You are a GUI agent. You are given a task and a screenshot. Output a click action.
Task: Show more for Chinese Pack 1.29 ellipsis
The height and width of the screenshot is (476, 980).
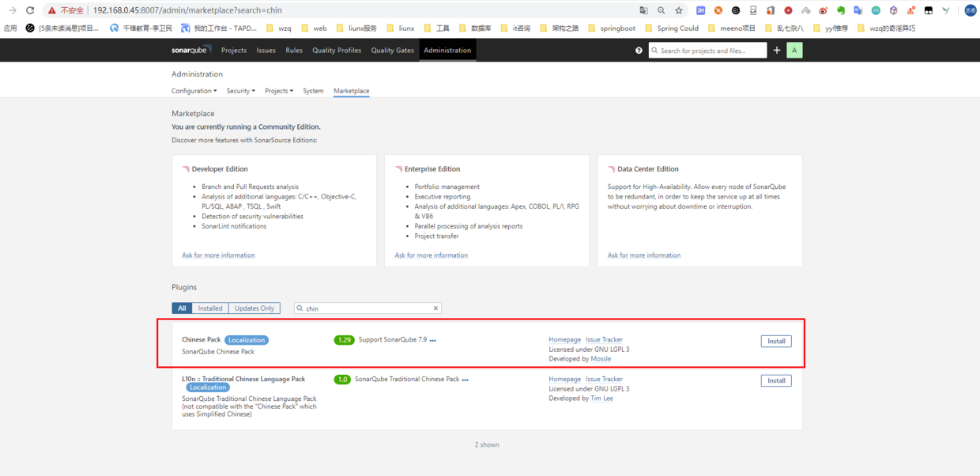pos(432,341)
